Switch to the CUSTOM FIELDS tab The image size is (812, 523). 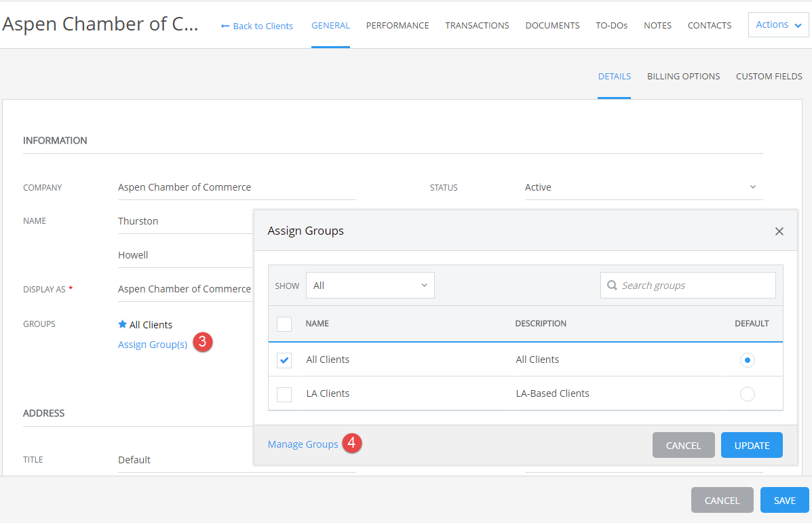point(769,76)
